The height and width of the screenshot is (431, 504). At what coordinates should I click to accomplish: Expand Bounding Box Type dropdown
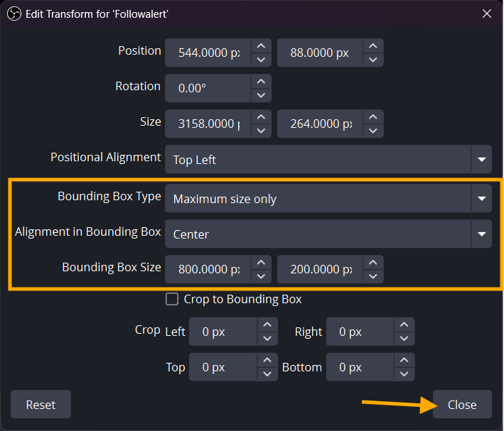[481, 199]
